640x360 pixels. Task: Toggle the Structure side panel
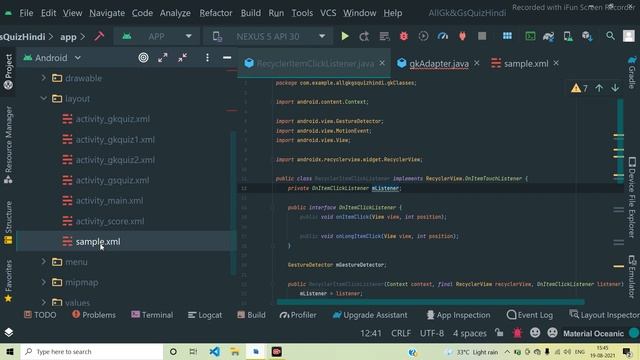[x=8, y=222]
